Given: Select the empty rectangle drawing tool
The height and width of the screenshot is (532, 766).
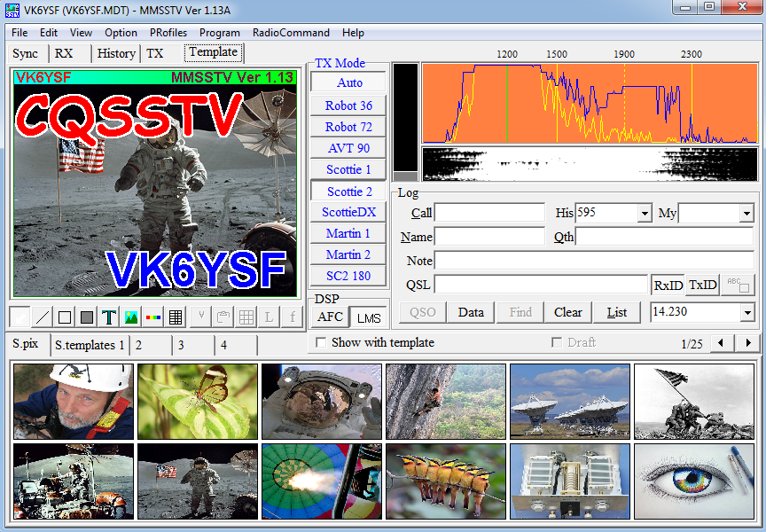Looking at the screenshot, I should [65, 317].
